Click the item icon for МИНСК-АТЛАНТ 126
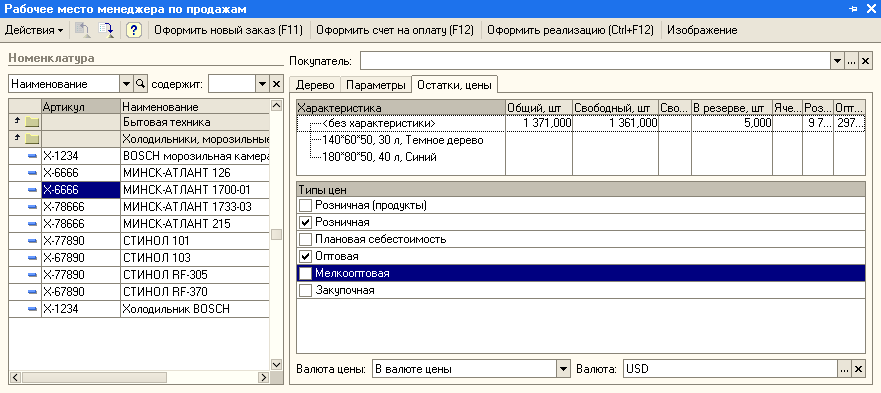This screenshot has width=881, height=393. click(33, 173)
